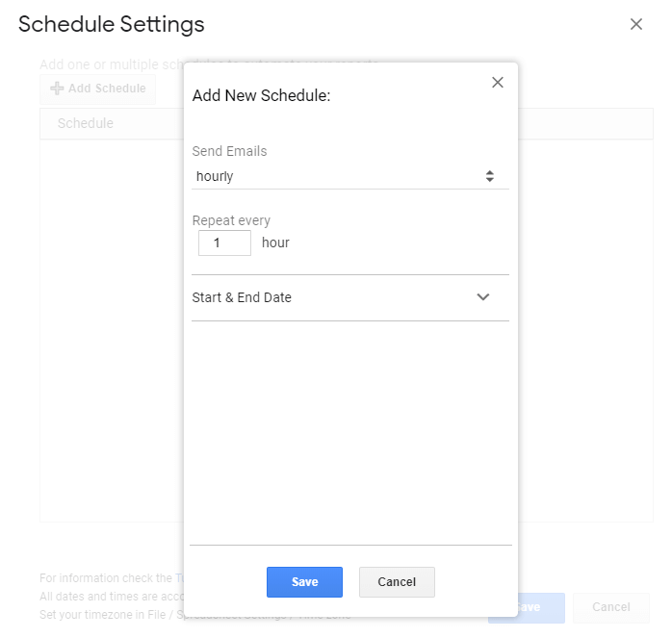Click the chevron next to Start & End Date
672x638 pixels.
(x=483, y=297)
